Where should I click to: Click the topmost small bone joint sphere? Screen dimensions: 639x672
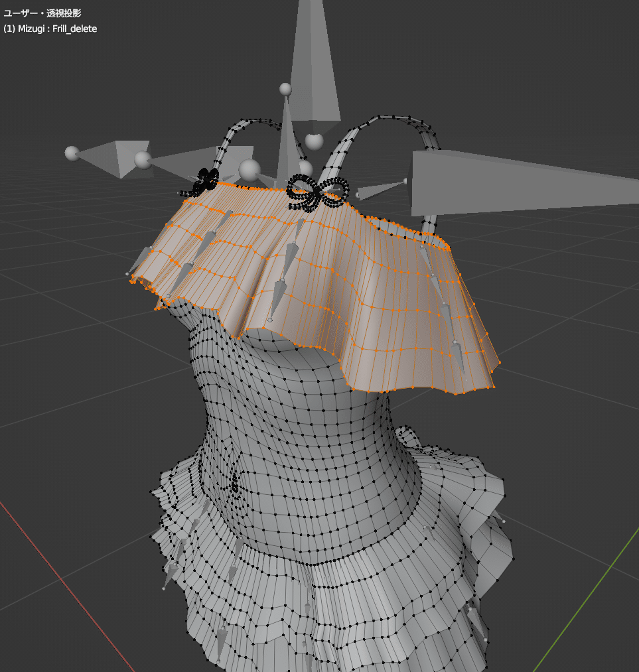click(x=285, y=89)
